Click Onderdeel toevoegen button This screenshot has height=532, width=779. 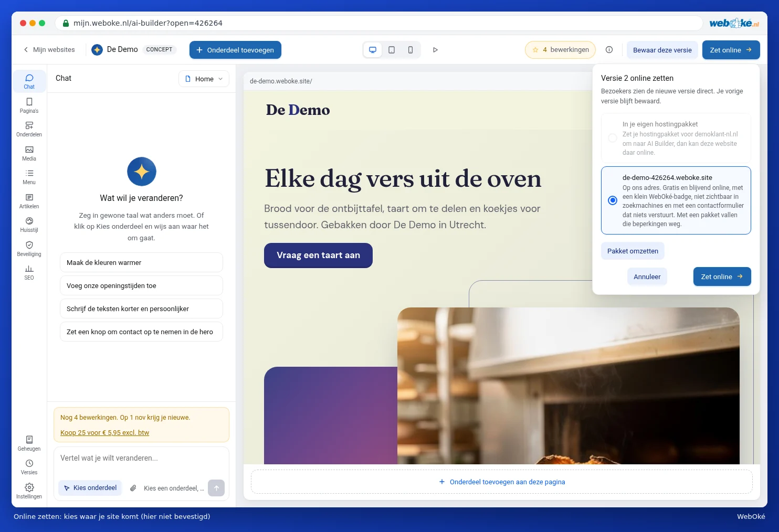point(235,50)
